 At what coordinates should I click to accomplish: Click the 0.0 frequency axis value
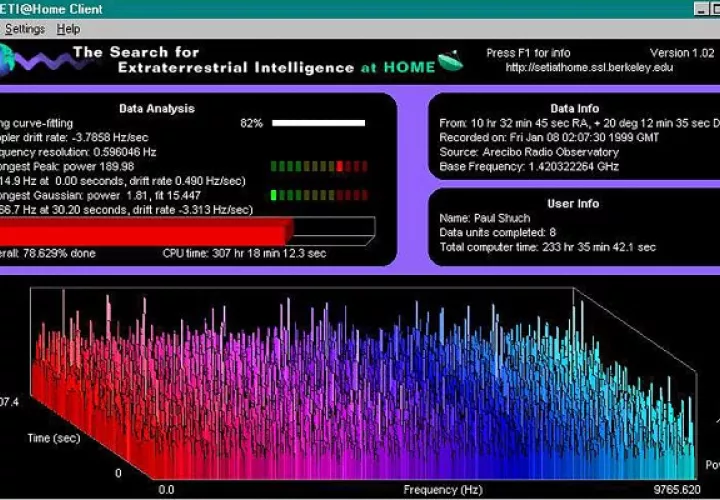coord(166,490)
